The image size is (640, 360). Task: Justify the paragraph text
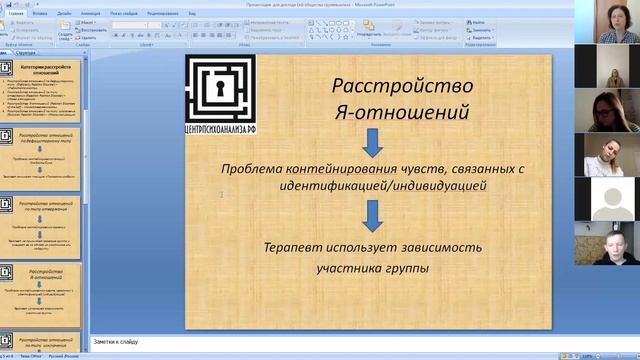[x=220, y=36]
